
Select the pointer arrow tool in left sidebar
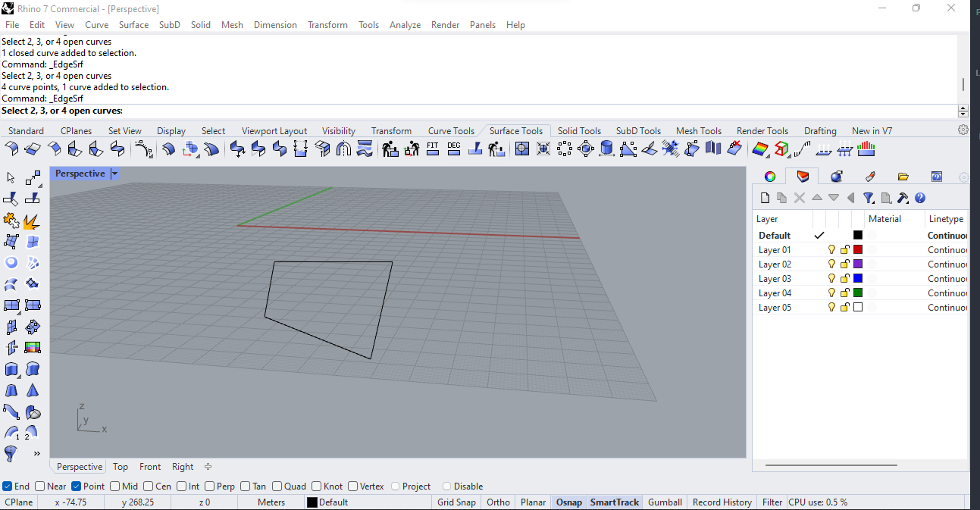[11, 178]
